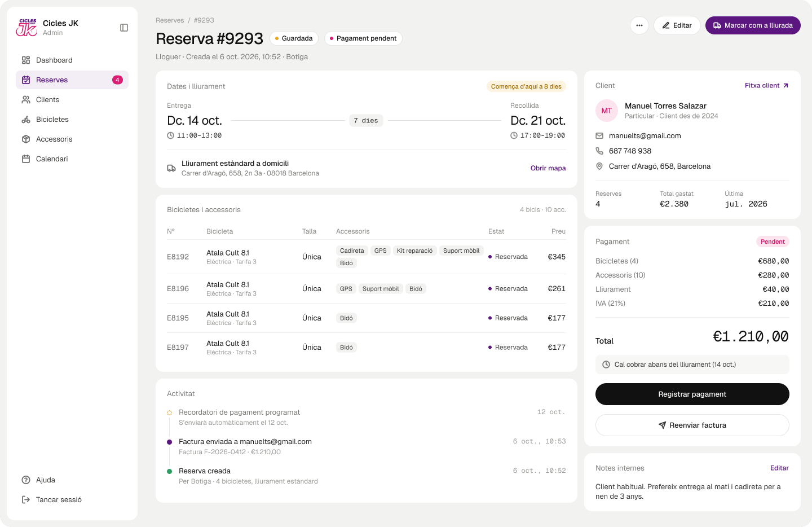Click the Cadireta accessory tag
Screen dimensions: 812x527
(x=352, y=251)
